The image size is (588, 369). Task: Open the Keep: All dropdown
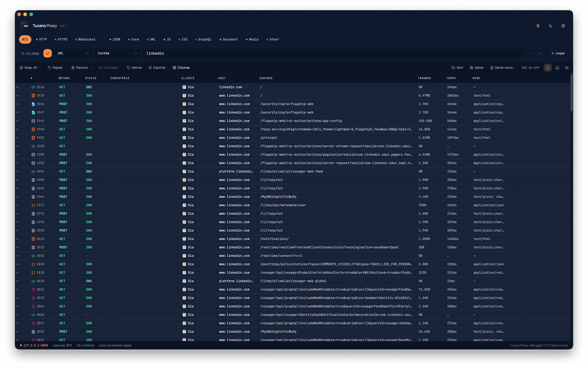click(x=30, y=68)
